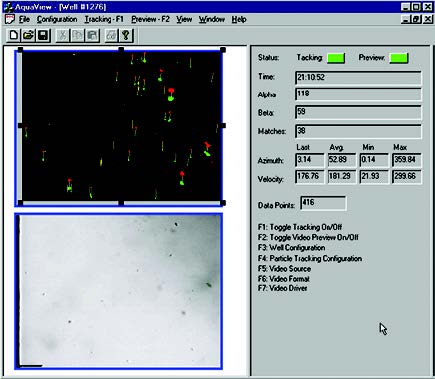Close the Well #1276 child window
Viewport: 435px width, 379px height.
[427, 19]
